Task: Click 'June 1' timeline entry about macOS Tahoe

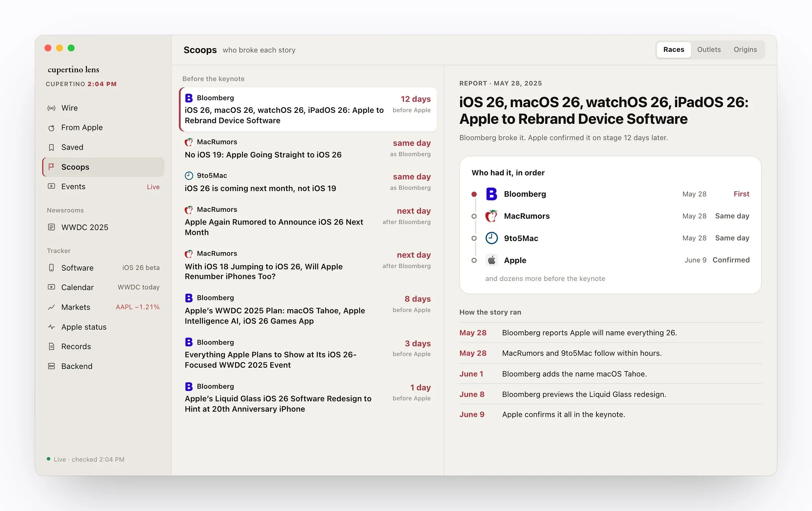Action: click(x=610, y=374)
